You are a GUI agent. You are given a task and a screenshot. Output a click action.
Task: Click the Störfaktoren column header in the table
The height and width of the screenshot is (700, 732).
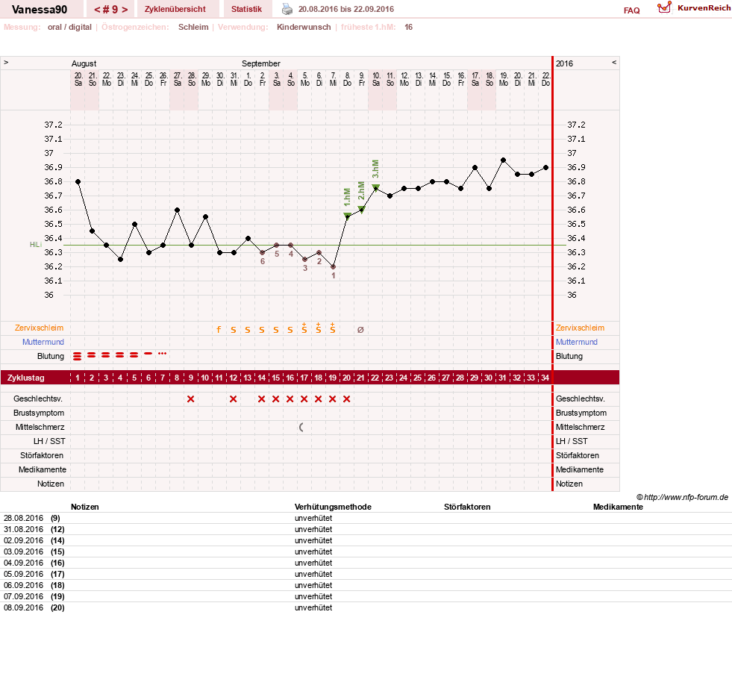(467, 507)
